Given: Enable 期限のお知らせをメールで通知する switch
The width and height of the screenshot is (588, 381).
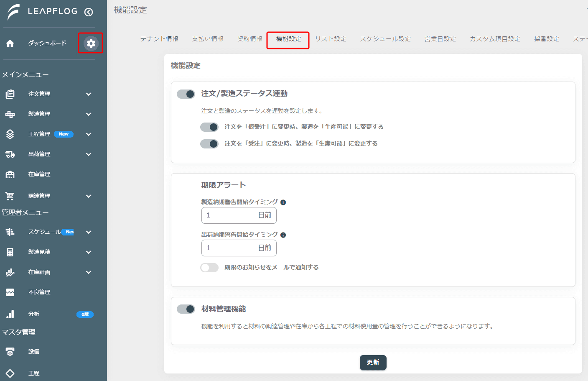Looking at the screenshot, I should [209, 268].
